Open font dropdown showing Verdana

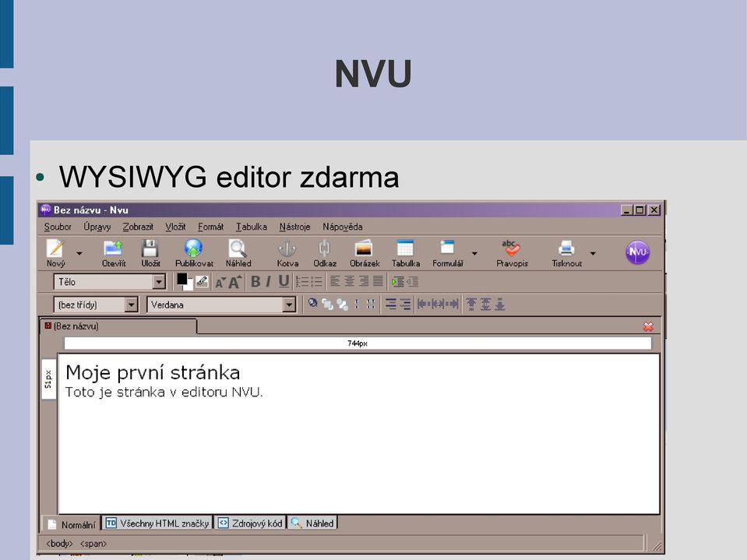coord(221,305)
